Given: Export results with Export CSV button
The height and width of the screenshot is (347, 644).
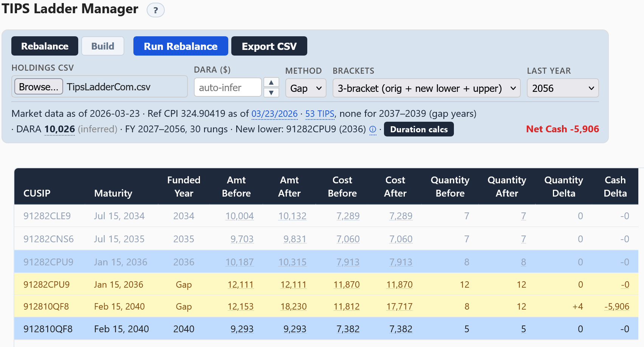Looking at the screenshot, I should point(269,46).
